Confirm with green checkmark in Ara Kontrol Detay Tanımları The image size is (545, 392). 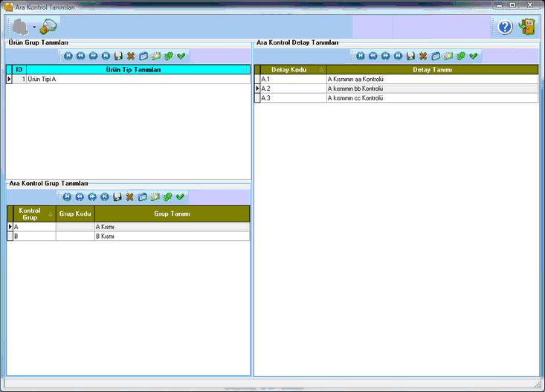474,56
